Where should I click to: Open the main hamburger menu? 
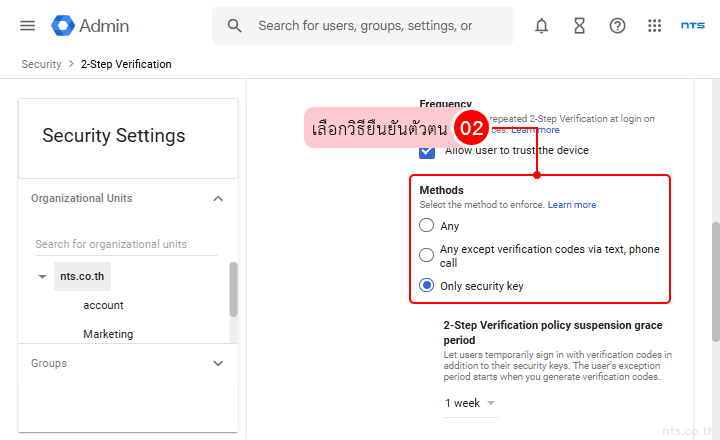tap(28, 26)
